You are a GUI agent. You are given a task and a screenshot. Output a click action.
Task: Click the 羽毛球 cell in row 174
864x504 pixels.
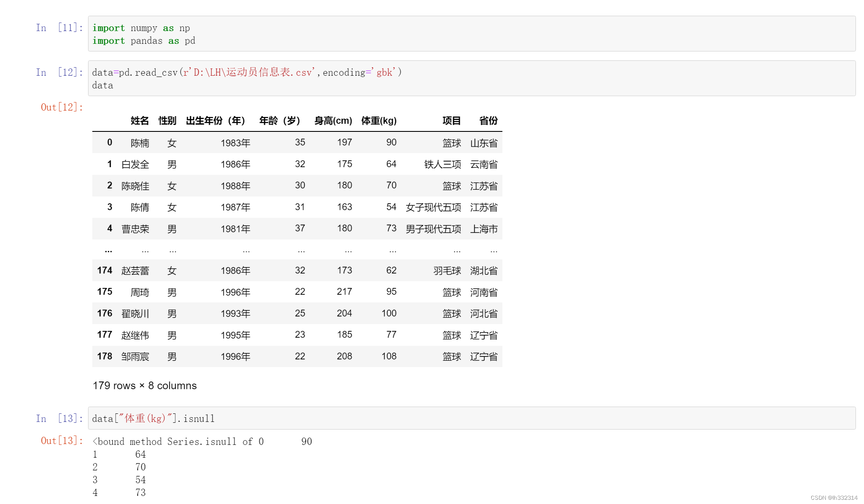coord(447,271)
